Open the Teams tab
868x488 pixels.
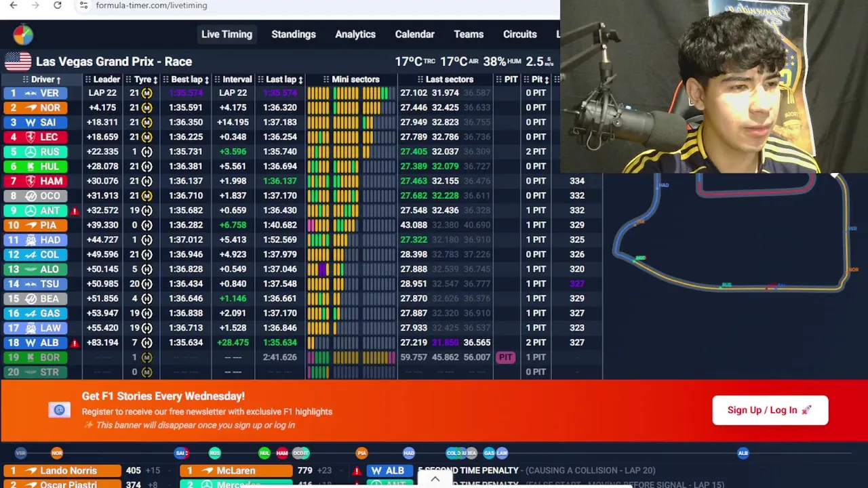(469, 35)
